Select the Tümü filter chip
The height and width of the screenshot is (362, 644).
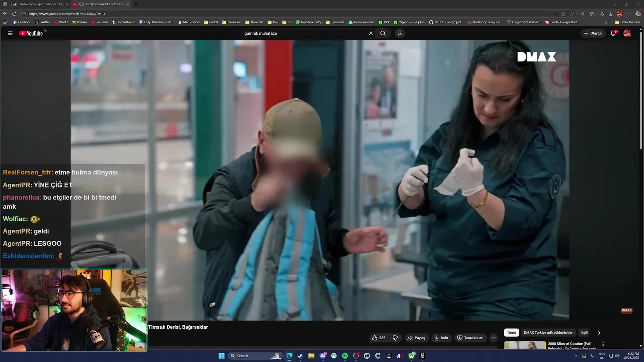point(511,333)
